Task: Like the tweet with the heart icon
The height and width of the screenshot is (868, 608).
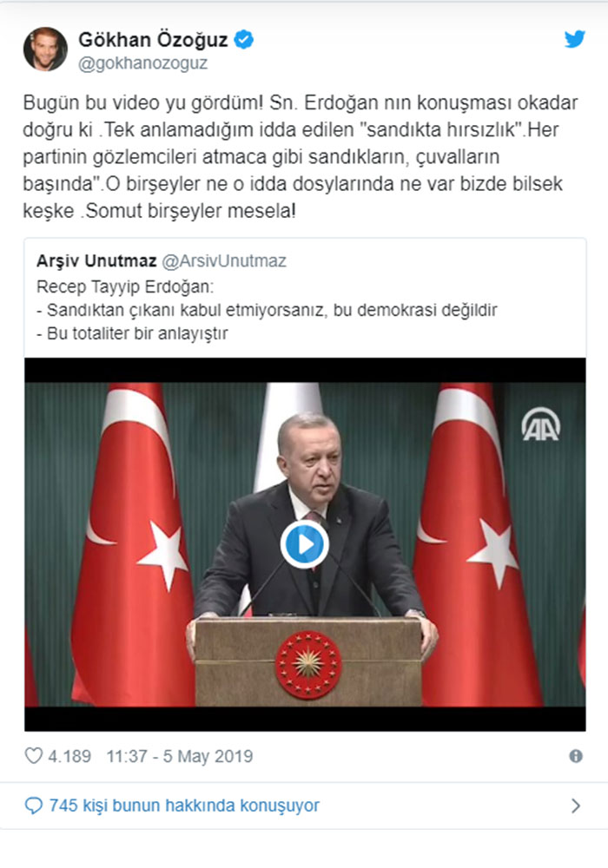Action: tap(34, 756)
